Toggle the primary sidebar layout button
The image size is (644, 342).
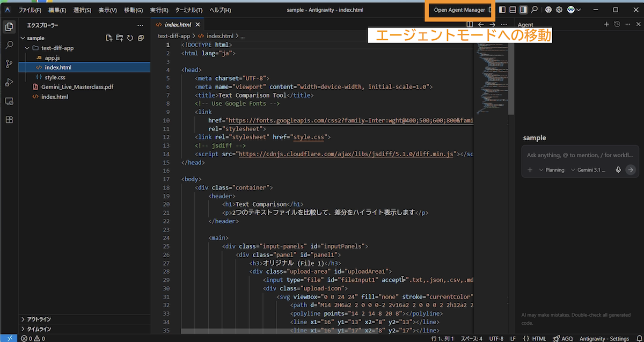coord(502,10)
